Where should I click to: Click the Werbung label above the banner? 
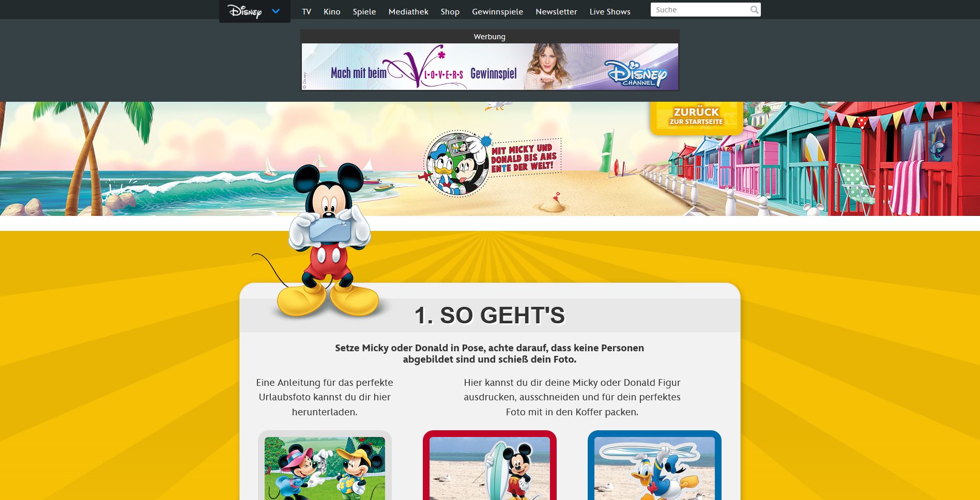pyautogui.click(x=489, y=37)
